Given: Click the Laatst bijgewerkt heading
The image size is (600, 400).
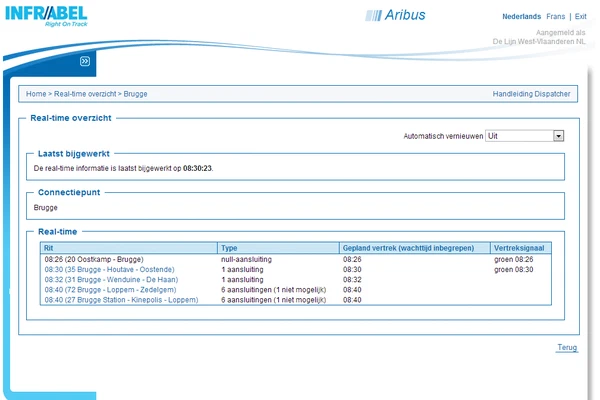Looking at the screenshot, I should 73,153.
